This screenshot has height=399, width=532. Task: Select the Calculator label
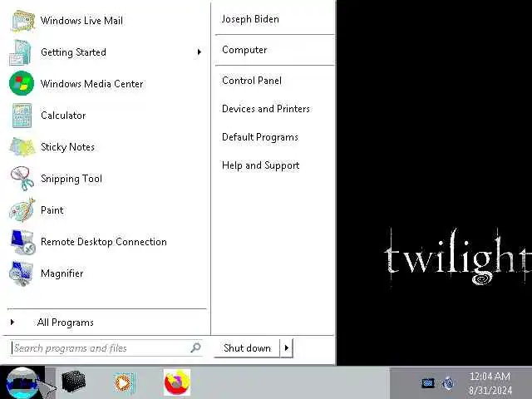[63, 116]
